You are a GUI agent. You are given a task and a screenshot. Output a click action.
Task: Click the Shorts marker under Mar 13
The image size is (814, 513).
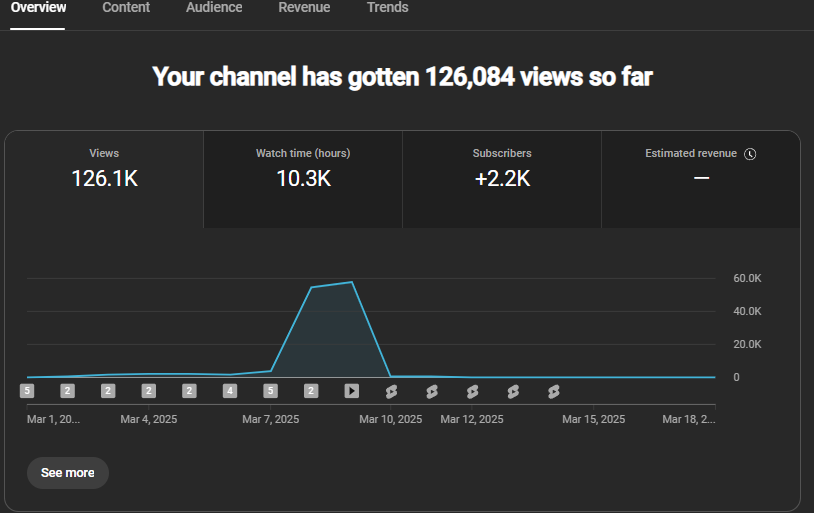[x=513, y=392]
